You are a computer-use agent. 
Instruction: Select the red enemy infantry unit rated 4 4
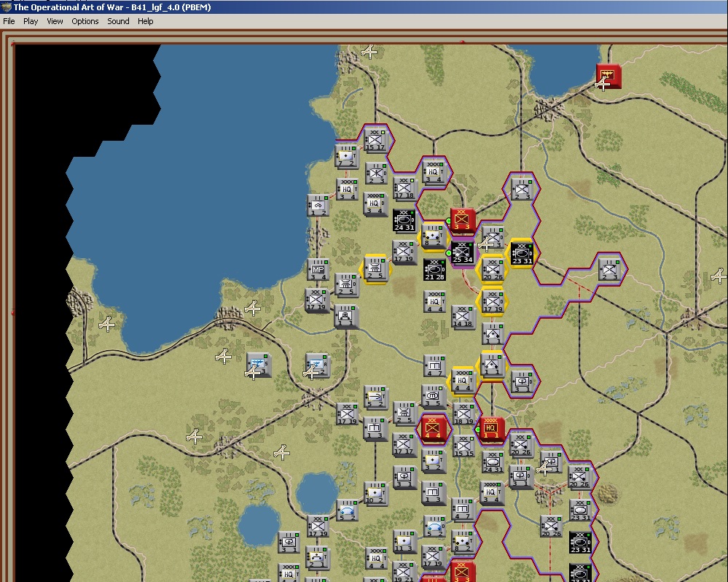(434, 429)
